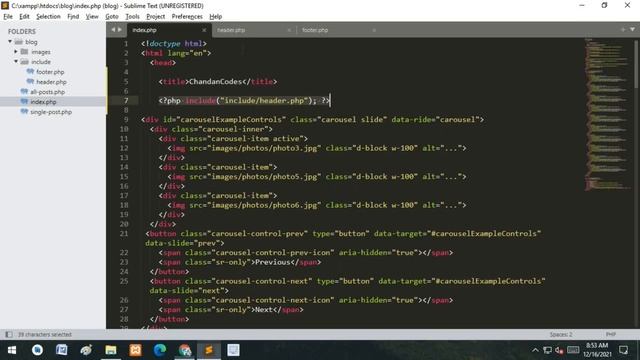
Task: Show hidden system tray icons
Action: 535,350
